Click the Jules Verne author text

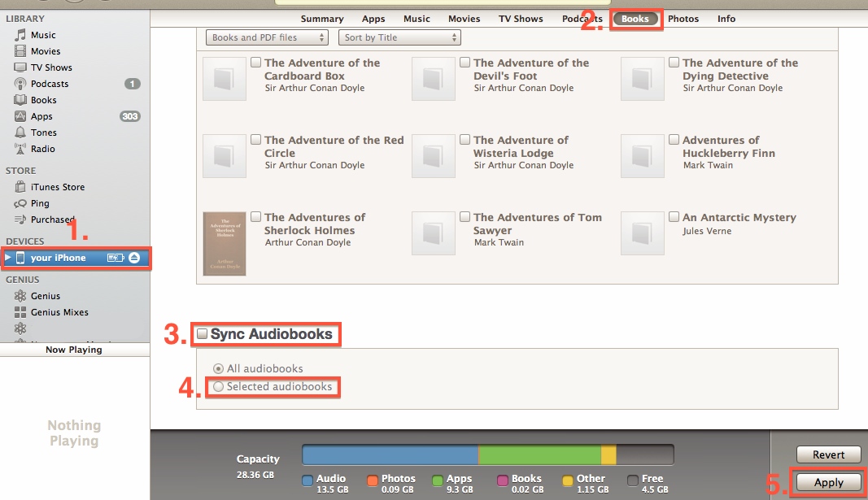point(707,231)
